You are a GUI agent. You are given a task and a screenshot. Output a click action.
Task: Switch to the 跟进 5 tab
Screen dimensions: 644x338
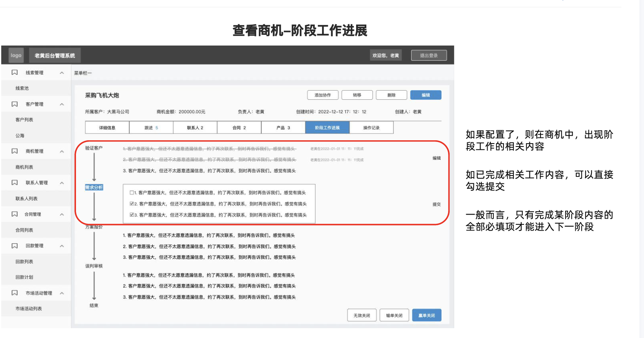click(x=151, y=128)
